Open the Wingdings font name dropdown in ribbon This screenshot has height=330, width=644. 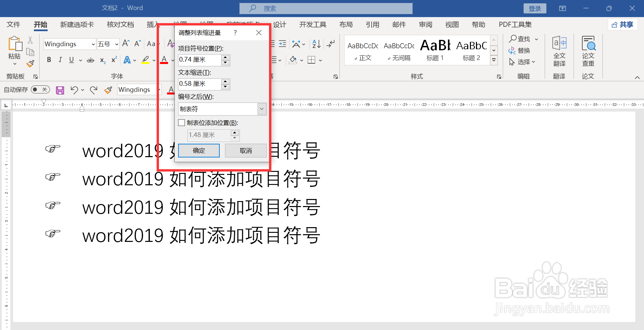(93, 44)
